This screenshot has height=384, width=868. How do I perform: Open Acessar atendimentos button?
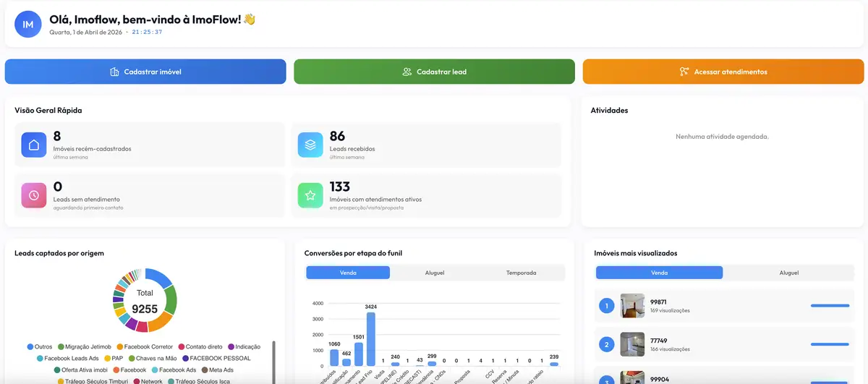(723, 72)
